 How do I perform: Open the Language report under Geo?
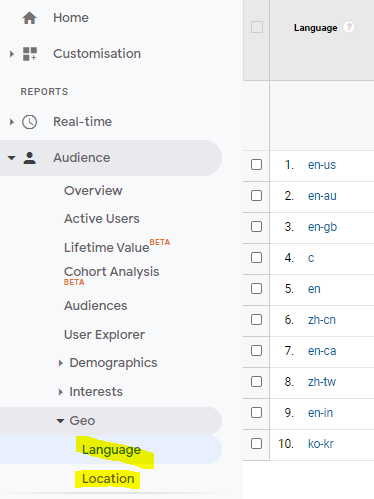click(111, 450)
